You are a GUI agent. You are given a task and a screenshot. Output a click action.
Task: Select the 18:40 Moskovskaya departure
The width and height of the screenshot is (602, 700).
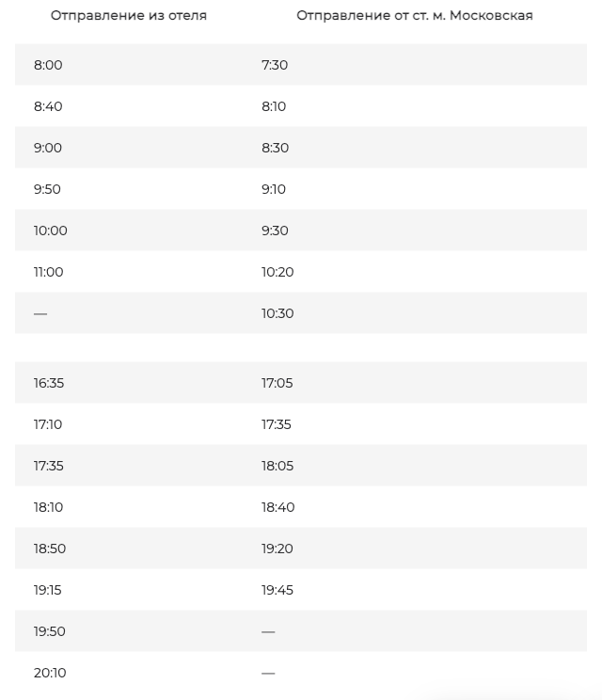click(278, 507)
